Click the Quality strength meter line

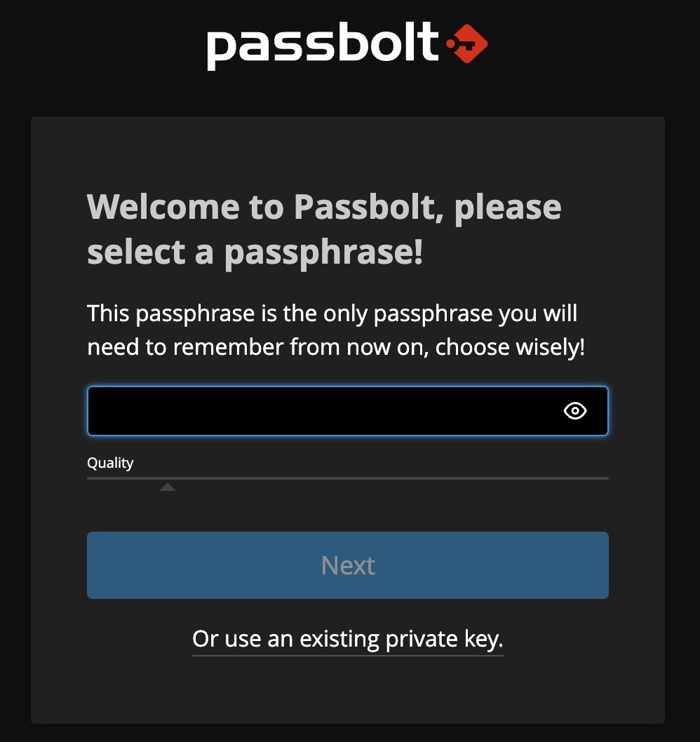point(347,478)
